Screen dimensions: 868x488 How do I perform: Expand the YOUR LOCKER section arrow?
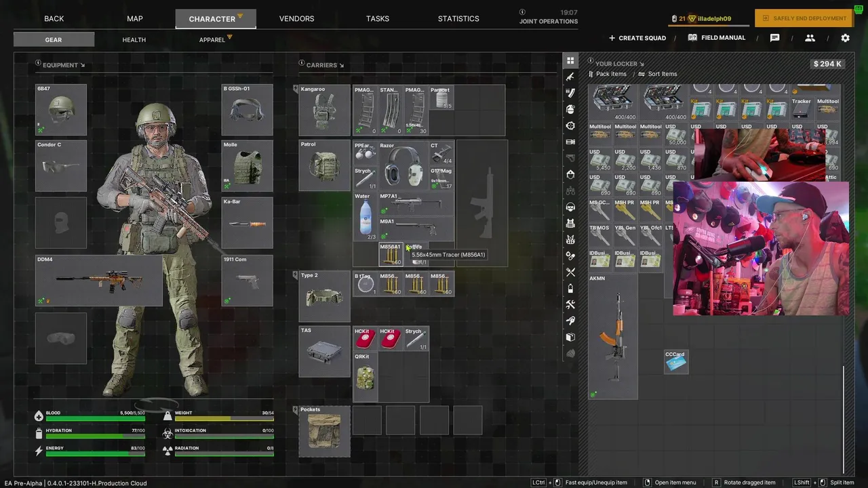[642, 64]
